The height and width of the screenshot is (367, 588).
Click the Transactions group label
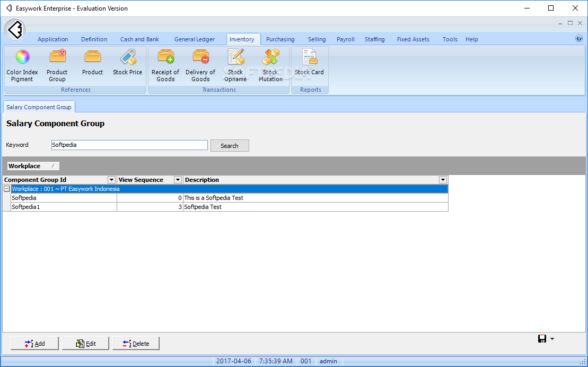(x=219, y=90)
